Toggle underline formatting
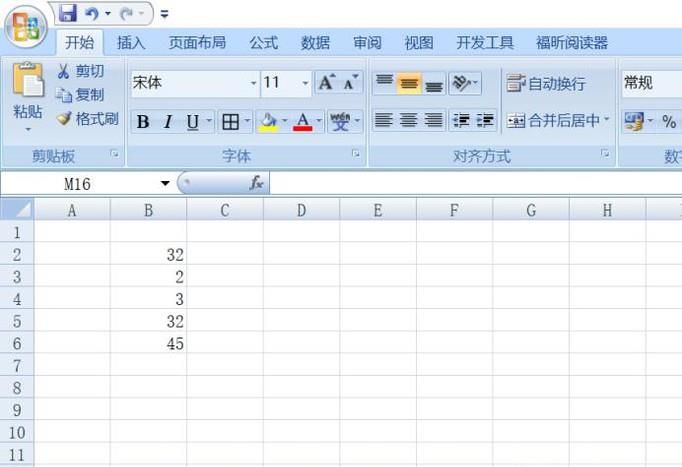Screen dimensions: 682x467 (x=192, y=122)
